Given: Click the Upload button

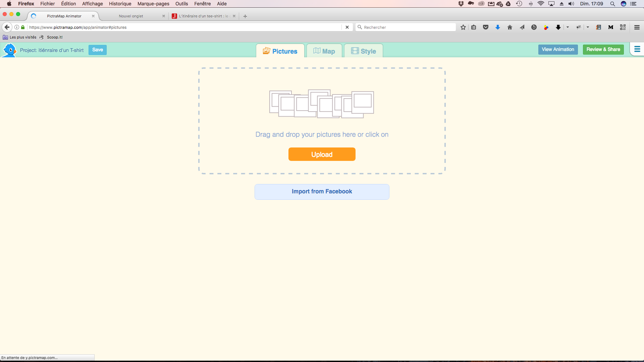Looking at the screenshot, I should pos(322,154).
